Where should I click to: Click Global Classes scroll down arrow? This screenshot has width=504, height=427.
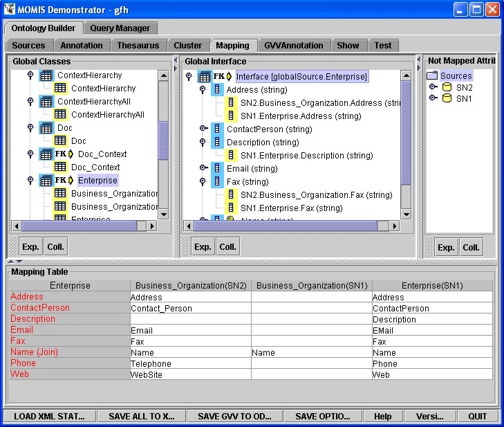coord(164,215)
